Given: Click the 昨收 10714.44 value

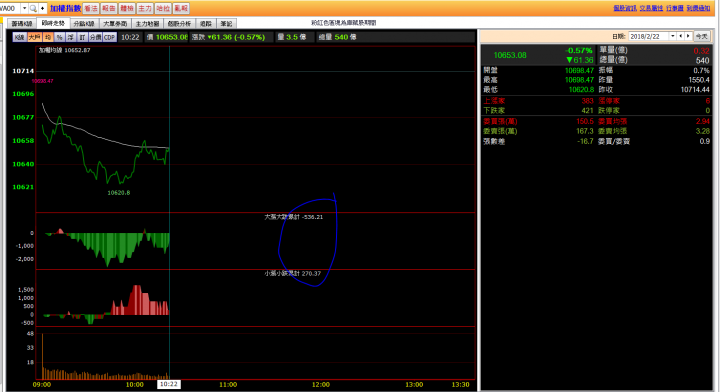Looking at the screenshot, I should [695, 90].
